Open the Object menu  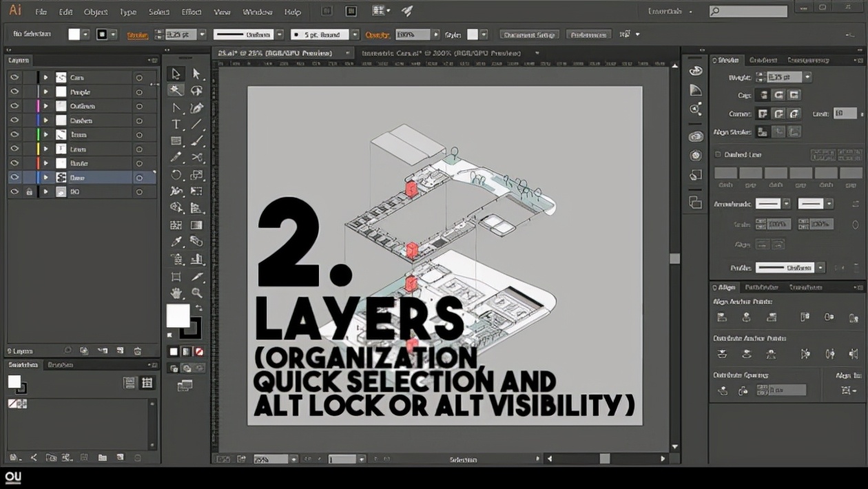coord(95,12)
